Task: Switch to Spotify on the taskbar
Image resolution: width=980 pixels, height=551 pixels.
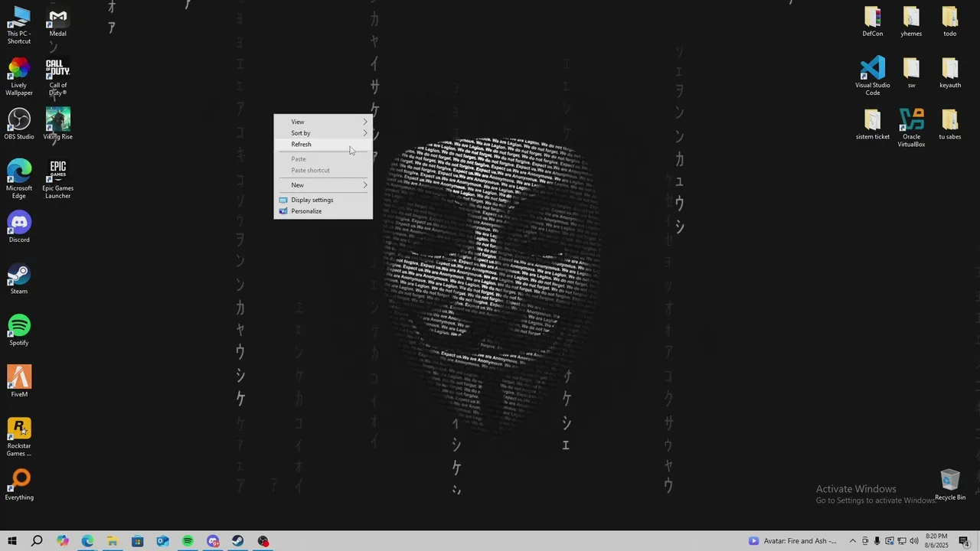Action: (188, 541)
